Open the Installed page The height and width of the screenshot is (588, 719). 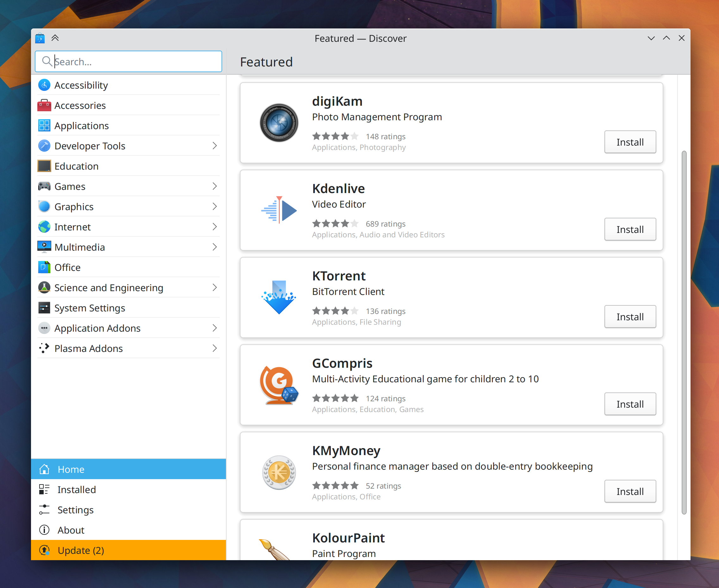point(77,490)
